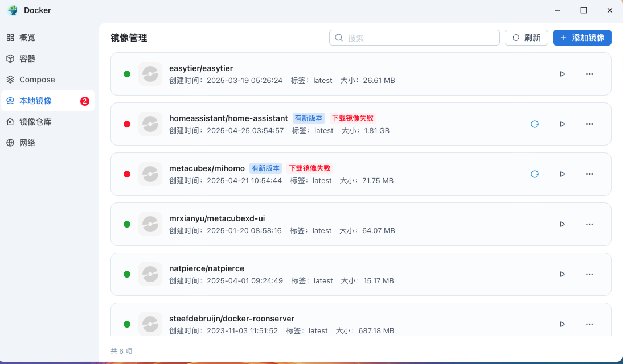Click the size value 1.81 GB
Viewport: 623px width, 364px height.
[376, 131]
